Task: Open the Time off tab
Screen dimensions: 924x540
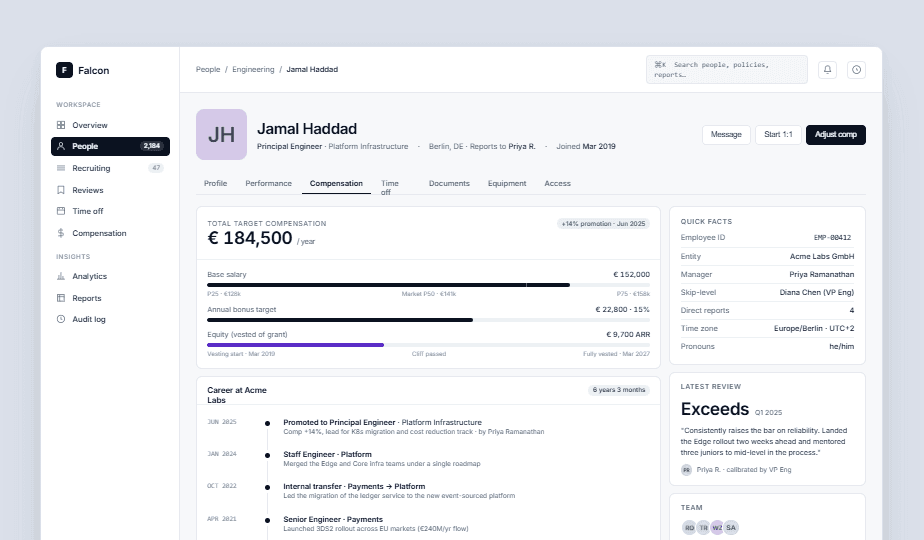Action: 390,187
